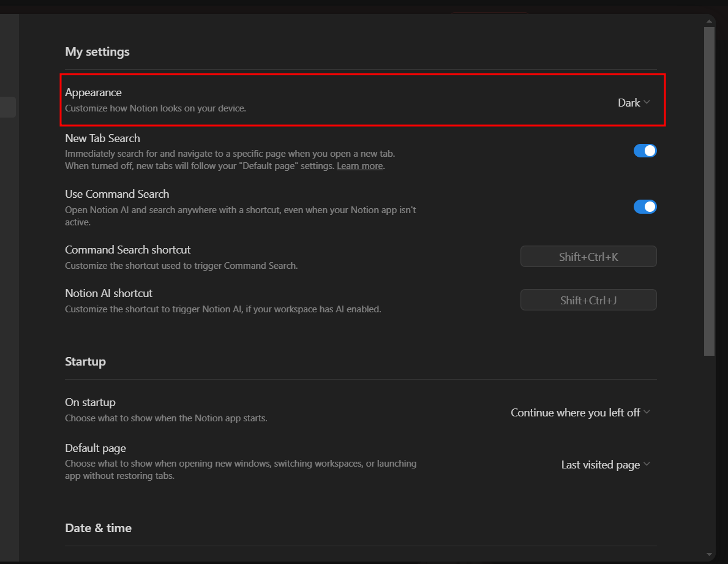Click the 'Use Command Search' label
The height and width of the screenshot is (564, 728).
117,194
